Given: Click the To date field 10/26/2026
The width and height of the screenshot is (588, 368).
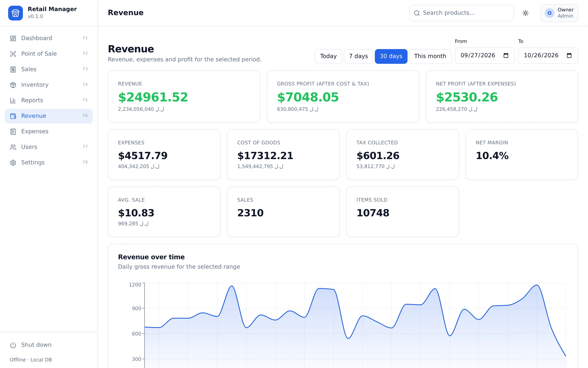Looking at the screenshot, I should point(548,55).
